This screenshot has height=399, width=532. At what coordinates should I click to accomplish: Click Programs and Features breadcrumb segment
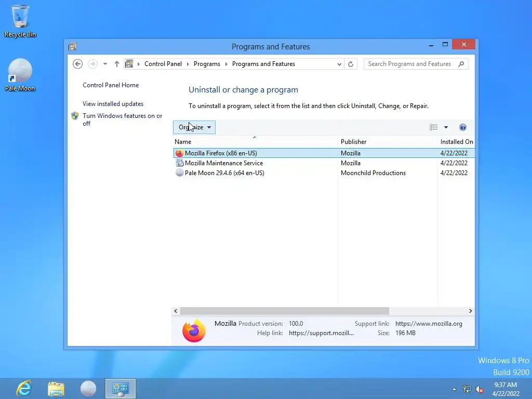(263, 64)
